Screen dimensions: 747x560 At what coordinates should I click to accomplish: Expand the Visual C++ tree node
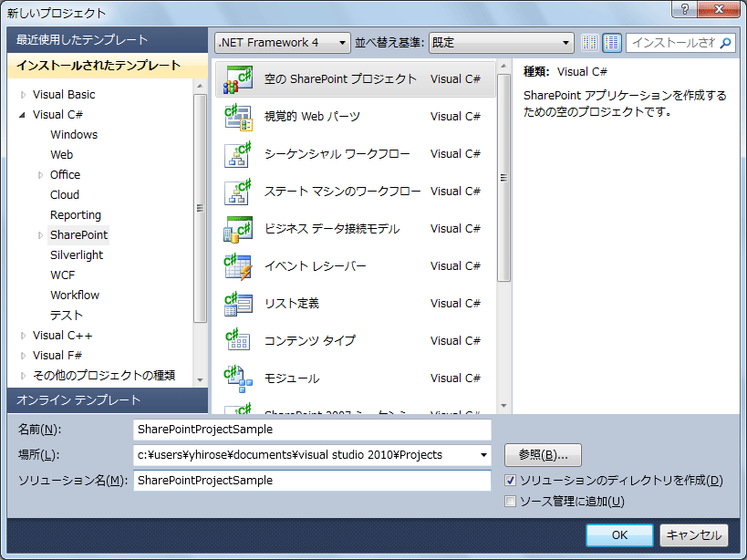[23, 336]
